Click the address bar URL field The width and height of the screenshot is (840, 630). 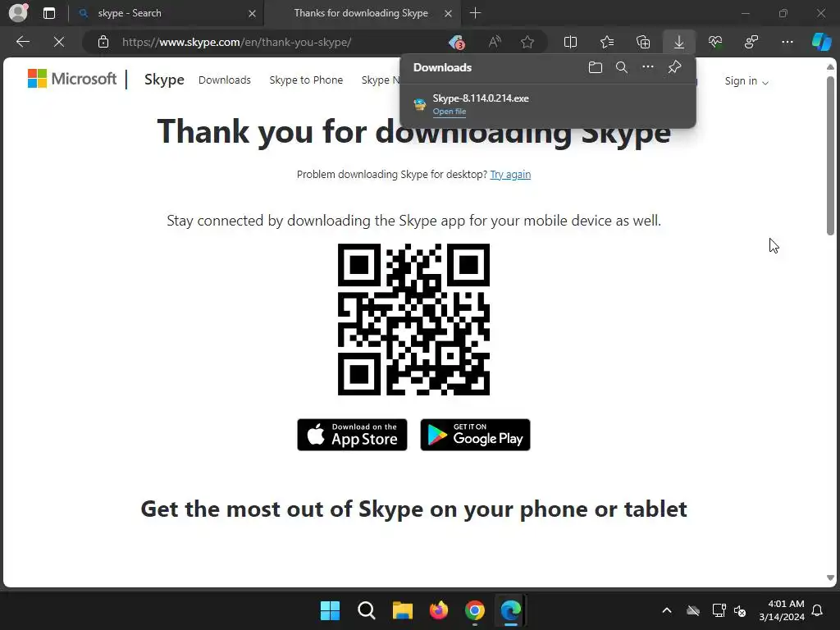coord(279,42)
